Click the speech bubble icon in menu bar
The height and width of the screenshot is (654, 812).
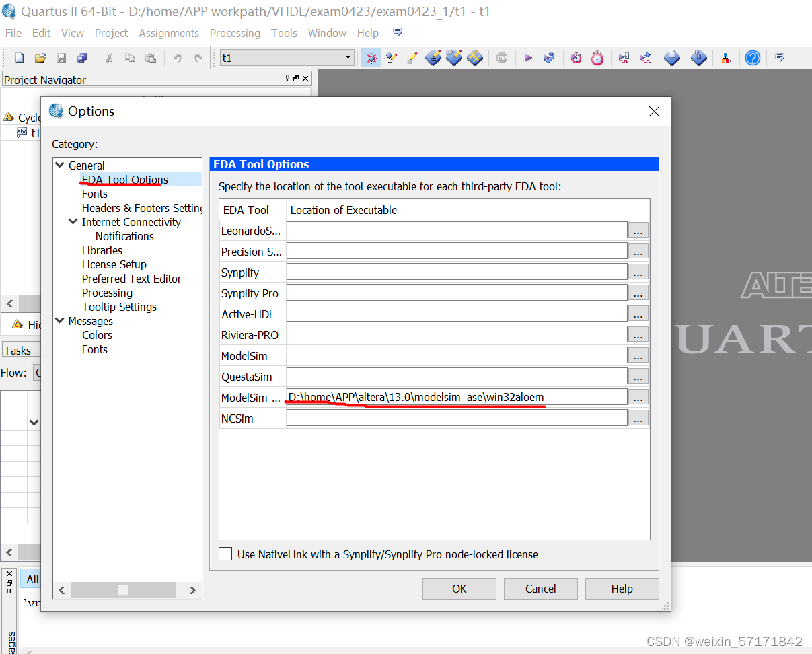click(398, 32)
